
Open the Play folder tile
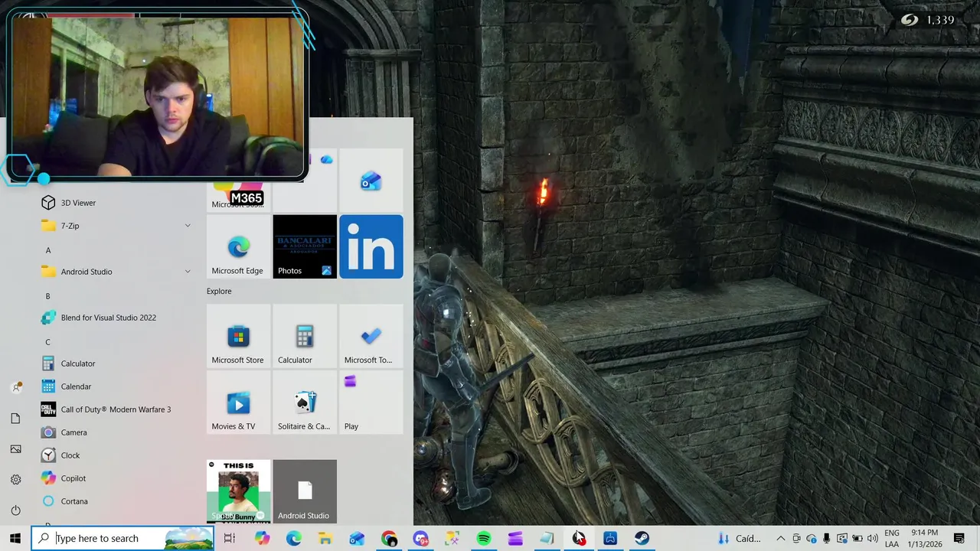click(x=371, y=403)
